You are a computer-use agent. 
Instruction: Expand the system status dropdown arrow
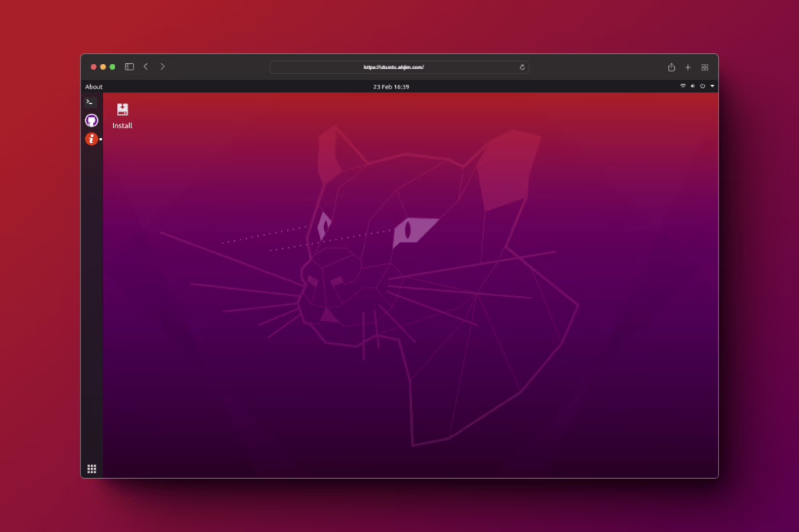713,86
